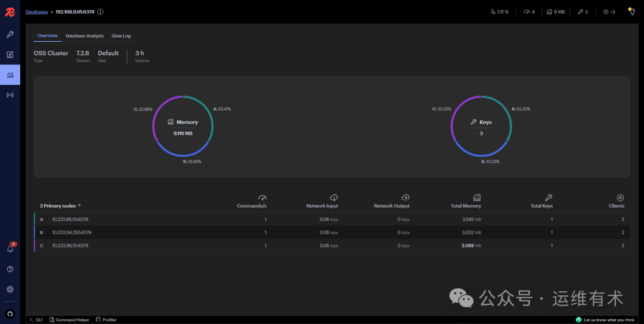Click the total keys stat 3
This screenshot has height=324, width=644.
click(x=583, y=12)
